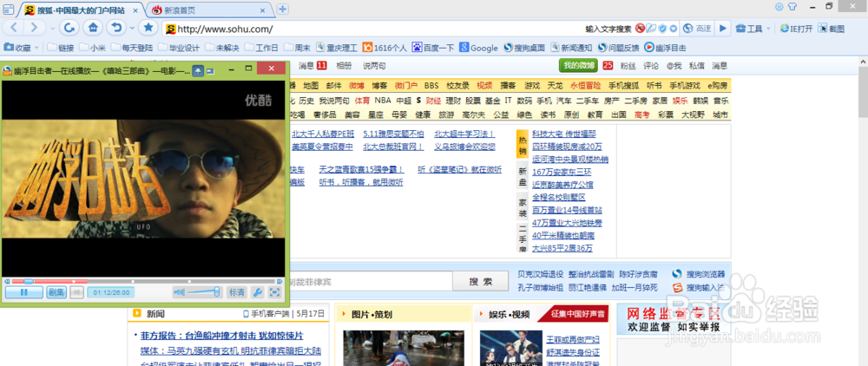Expand the back/forward history dropdown arrow
The width and height of the screenshot is (868, 366).
(x=52, y=29)
